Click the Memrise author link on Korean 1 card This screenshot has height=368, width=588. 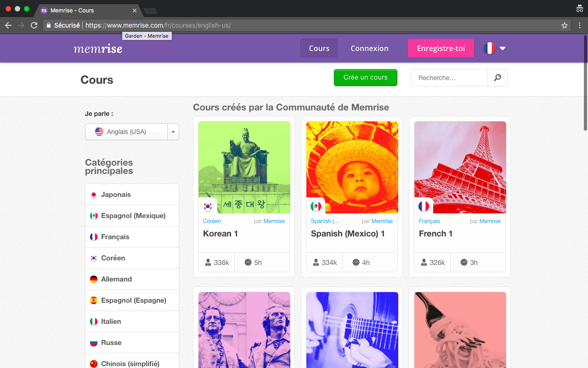[274, 221]
